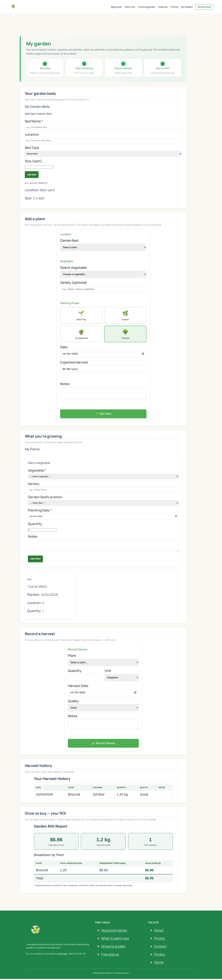222x980 pixels.
Task: Select the Transplanted planting phase
Action: click(x=81, y=334)
